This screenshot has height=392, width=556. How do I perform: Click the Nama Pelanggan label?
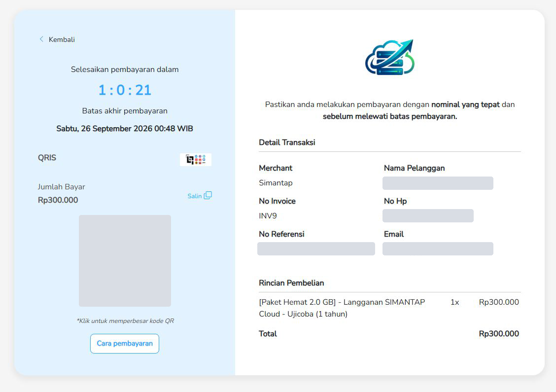pos(414,168)
